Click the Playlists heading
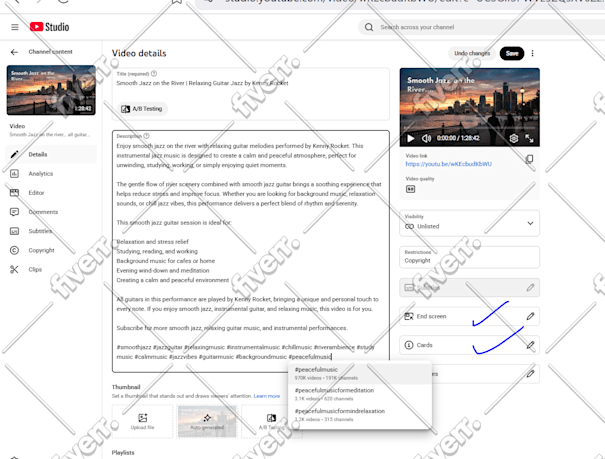Screen dimensions: 605x459 [123, 452]
